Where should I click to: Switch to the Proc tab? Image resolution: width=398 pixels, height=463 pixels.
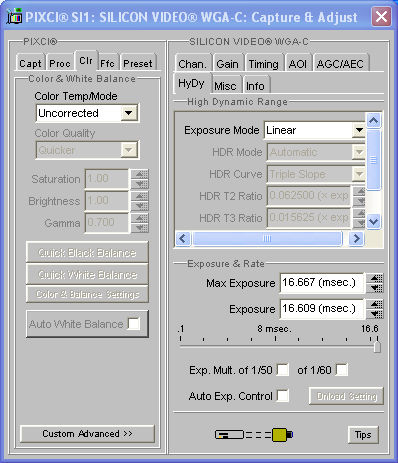(60, 63)
